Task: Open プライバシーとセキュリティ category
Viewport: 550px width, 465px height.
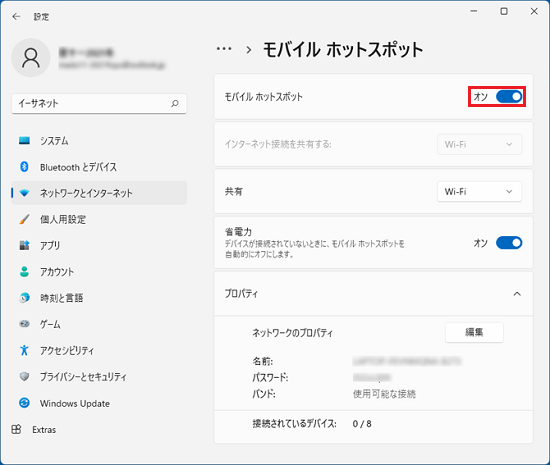Action: click(x=99, y=377)
